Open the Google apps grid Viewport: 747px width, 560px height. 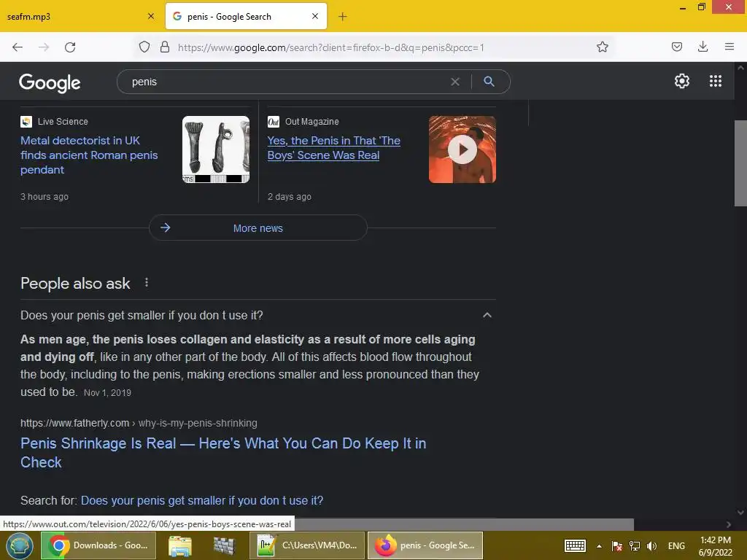[716, 81]
